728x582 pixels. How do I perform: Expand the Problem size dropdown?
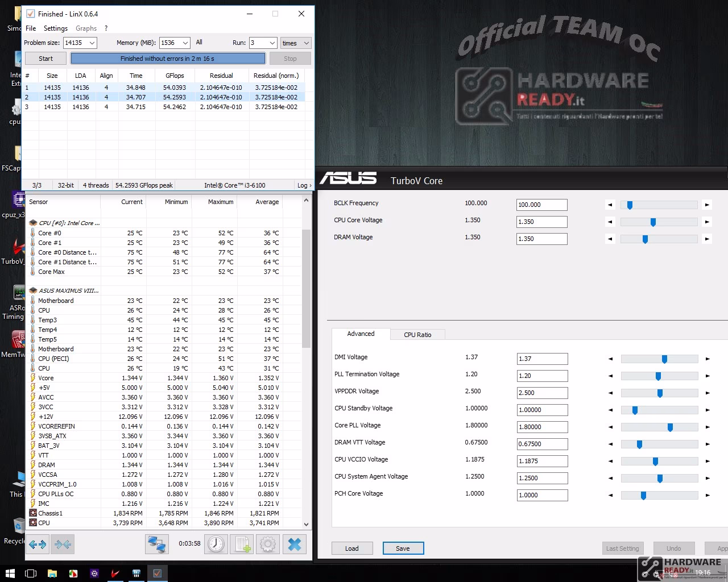92,43
